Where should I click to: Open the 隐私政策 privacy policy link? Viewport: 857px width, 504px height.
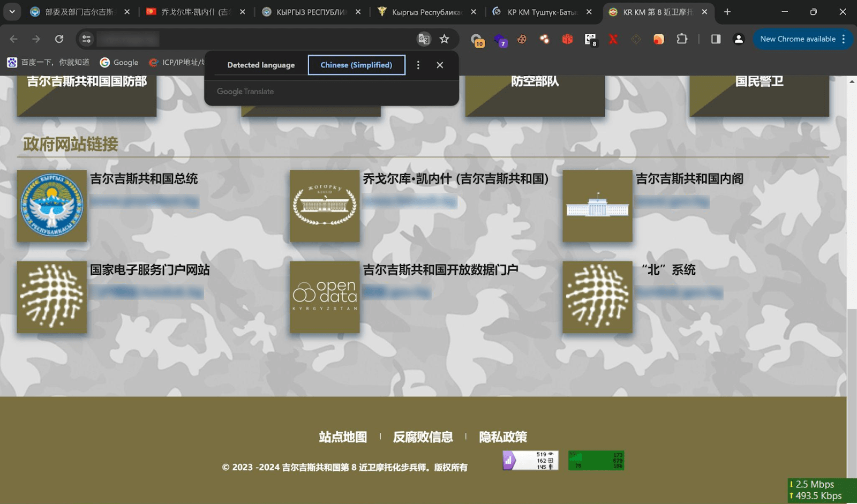pyautogui.click(x=502, y=437)
